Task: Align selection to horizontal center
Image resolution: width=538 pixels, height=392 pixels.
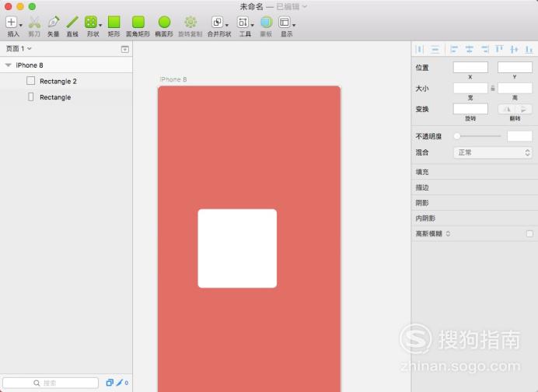Action: (x=469, y=50)
